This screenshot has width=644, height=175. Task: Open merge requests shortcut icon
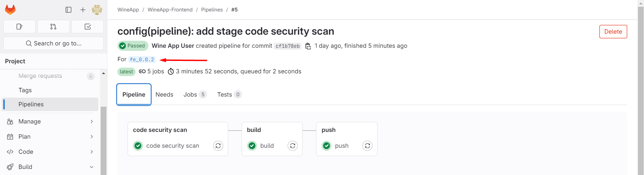[x=53, y=27]
